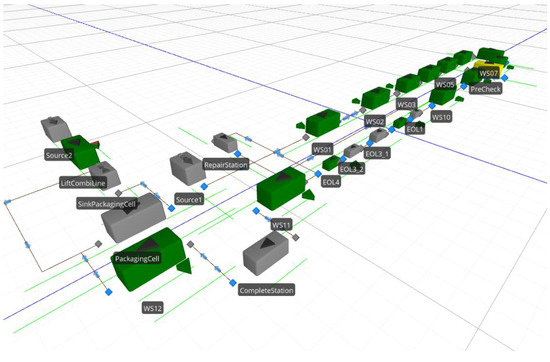Click the WS12 label
550x362 pixels.
[x=153, y=308]
